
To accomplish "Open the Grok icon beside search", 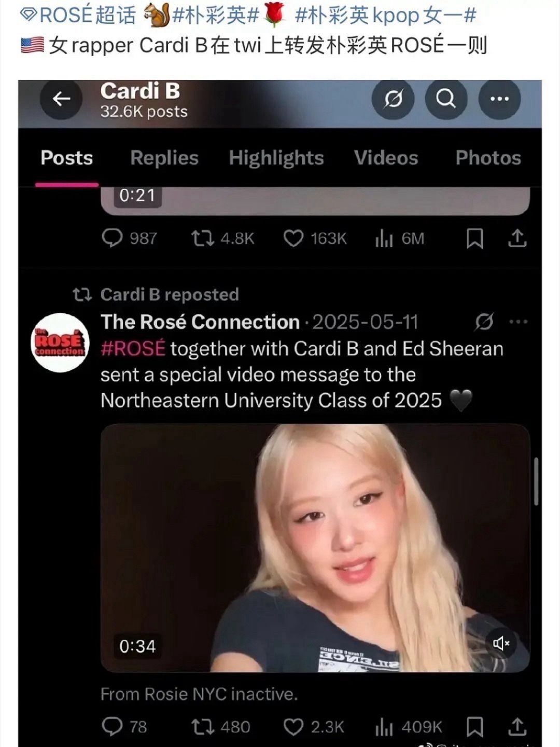I will [393, 99].
